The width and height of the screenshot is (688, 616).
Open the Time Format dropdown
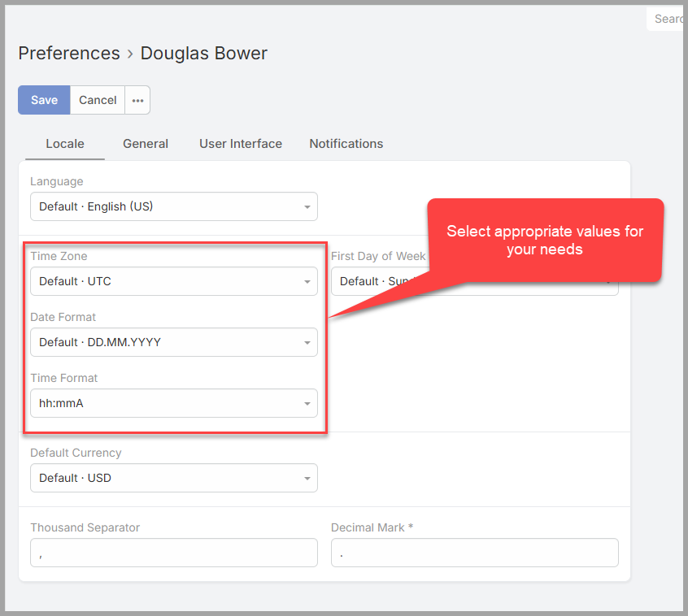click(174, 403)
